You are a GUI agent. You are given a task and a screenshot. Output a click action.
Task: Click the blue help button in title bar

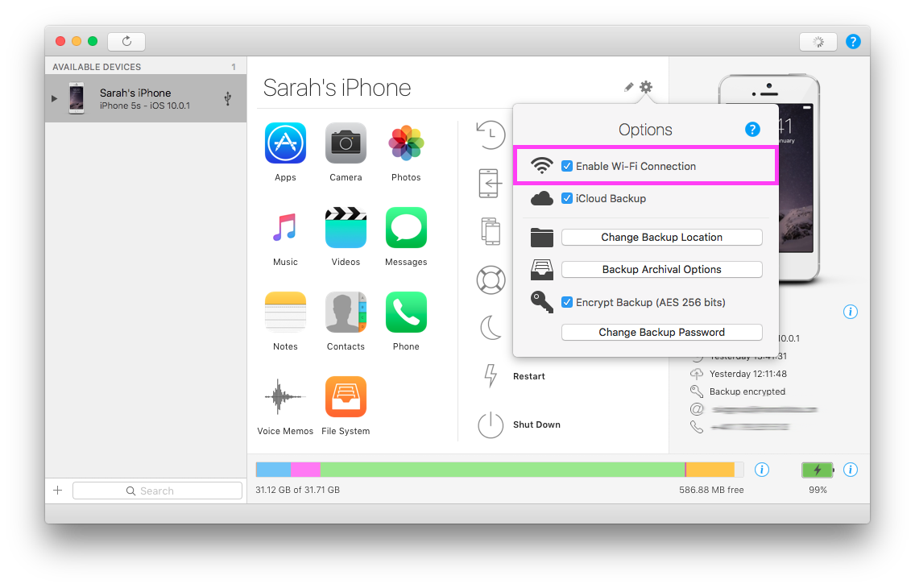(853, 42)
